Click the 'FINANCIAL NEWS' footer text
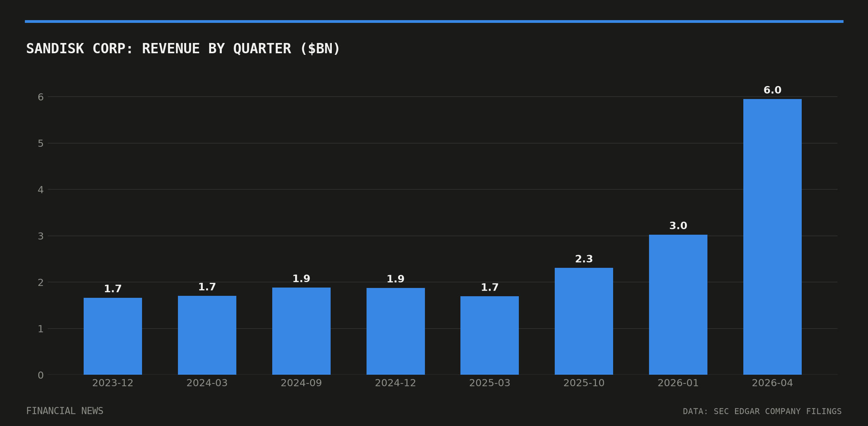Viewport: 868px width, 426px height. point(65,411)
